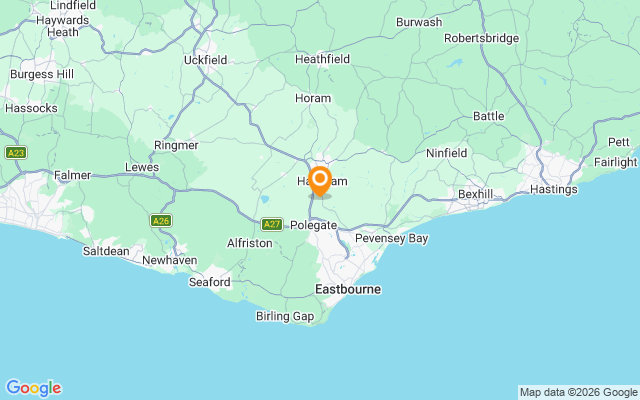Open the Google logo link
The height and width of the screenshot is (400, 640).
click(33, 388)
